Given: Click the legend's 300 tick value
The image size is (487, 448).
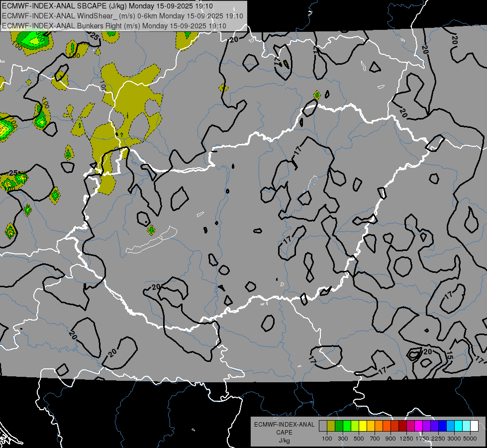Looking at the screenshot, I should click(x=343, y=439).
